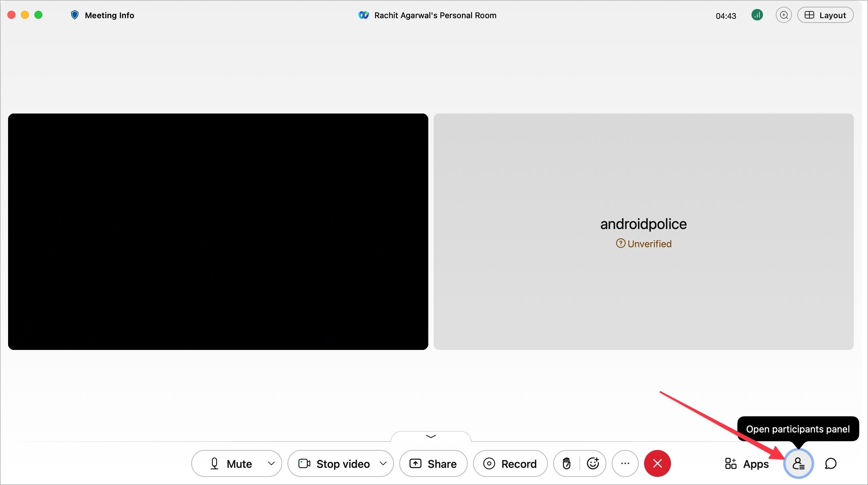Open the emoji reactions icon
Viewport: 868px width, 485px height.
[x=593, y=463]
